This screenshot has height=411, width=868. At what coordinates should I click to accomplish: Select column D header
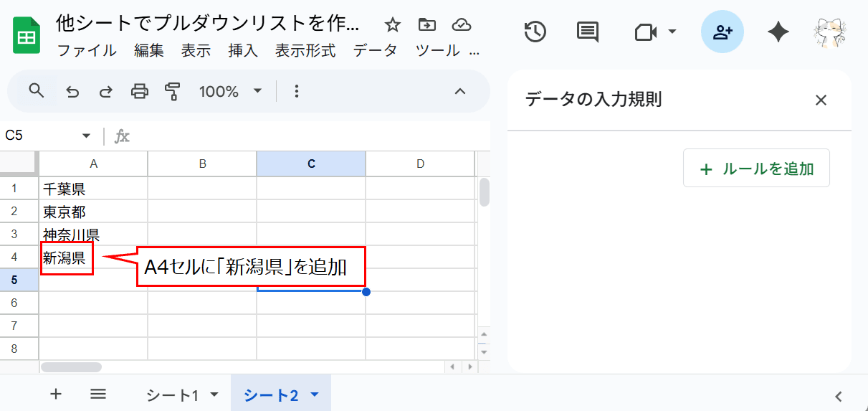(x=420, y=164)
